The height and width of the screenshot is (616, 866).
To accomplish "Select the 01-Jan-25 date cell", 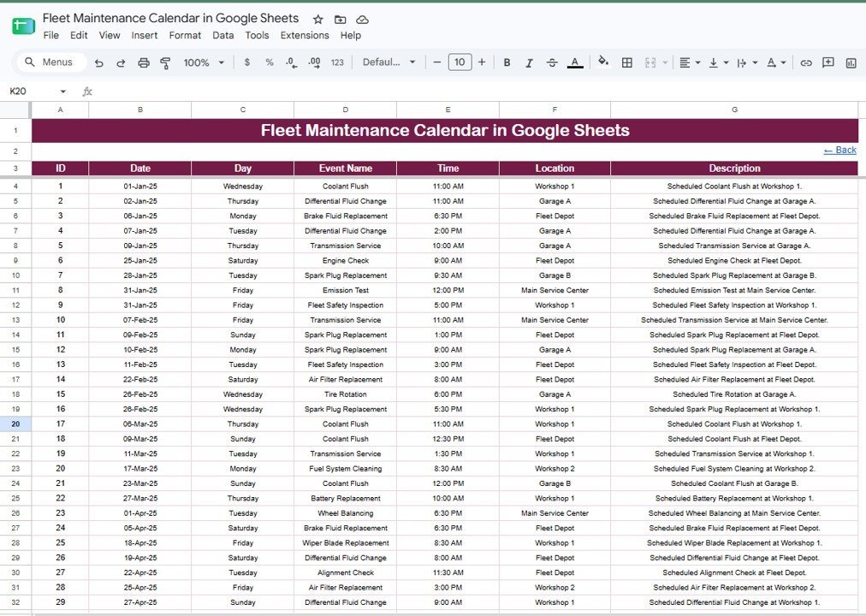I will click(139, 186).
